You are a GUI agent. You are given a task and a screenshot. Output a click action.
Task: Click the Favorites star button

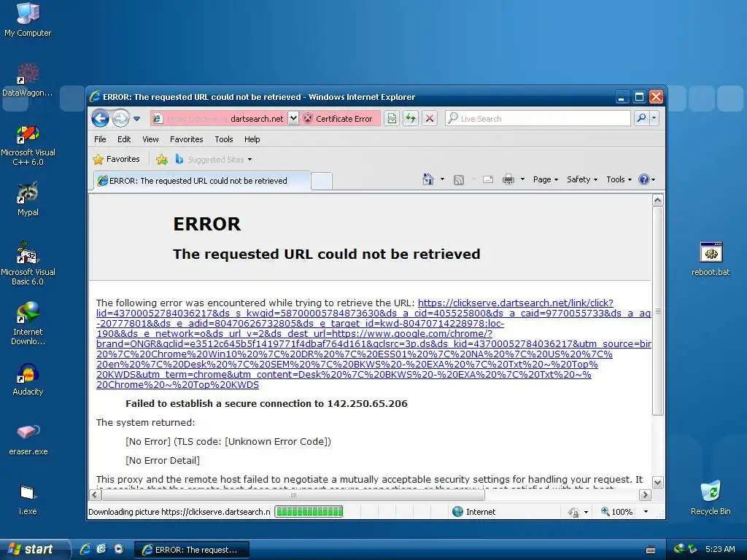pos(117,159)
